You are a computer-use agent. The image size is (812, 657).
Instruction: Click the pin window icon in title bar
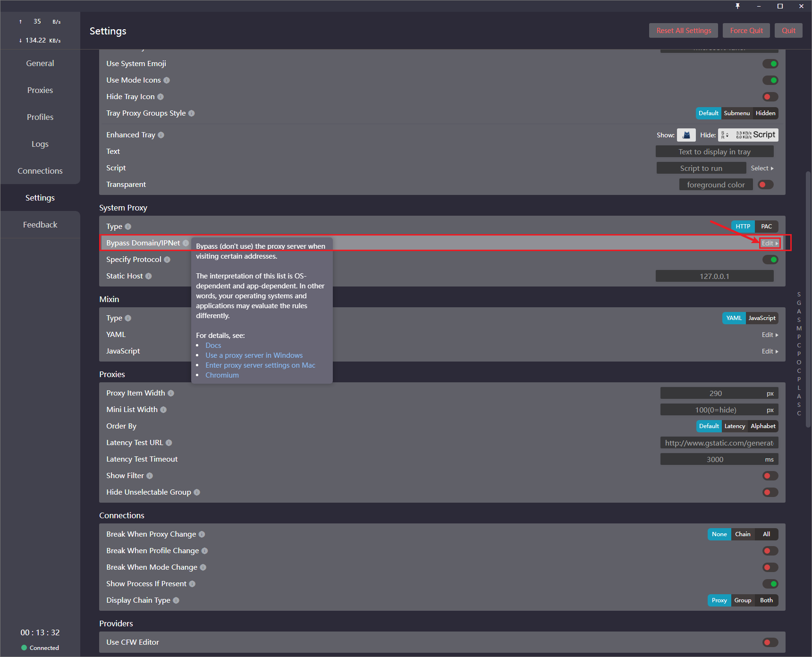[737, 6]
